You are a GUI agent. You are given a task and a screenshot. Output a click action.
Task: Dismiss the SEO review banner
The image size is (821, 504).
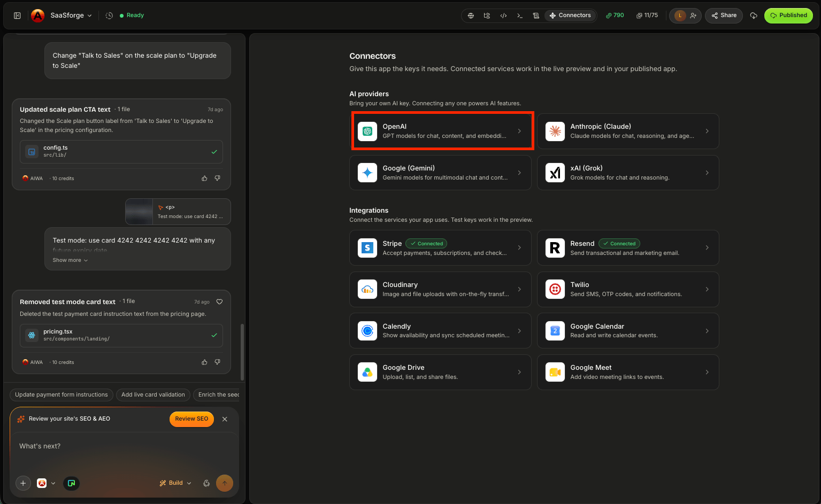tap(225, 419)
